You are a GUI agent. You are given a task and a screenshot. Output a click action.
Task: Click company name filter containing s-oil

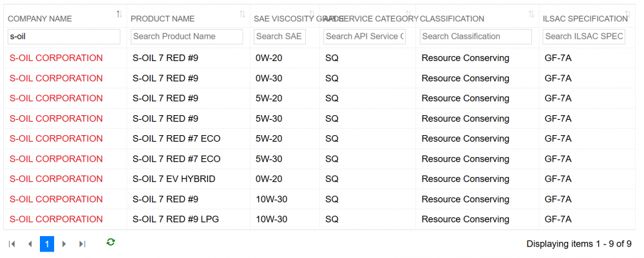[64, 37]
